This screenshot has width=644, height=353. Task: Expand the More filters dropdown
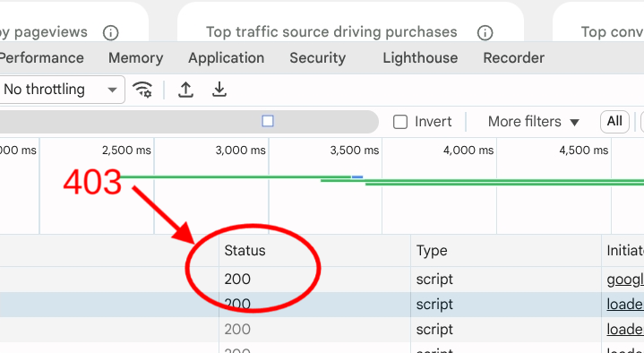(x=534, y=122)
